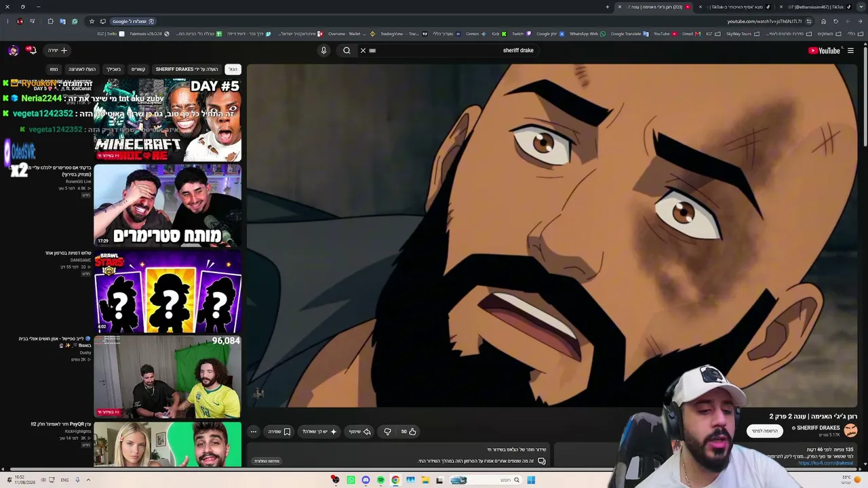Open Discord from the taskbar
The width and height of the screenshot is (868, 488).
pyautogui.click(x=366, y=480)
